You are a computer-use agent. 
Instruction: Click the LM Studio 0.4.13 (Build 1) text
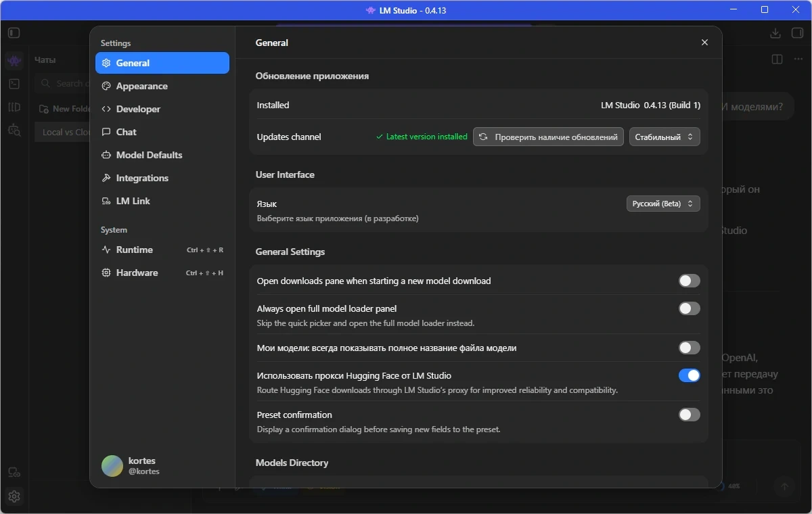650,106
